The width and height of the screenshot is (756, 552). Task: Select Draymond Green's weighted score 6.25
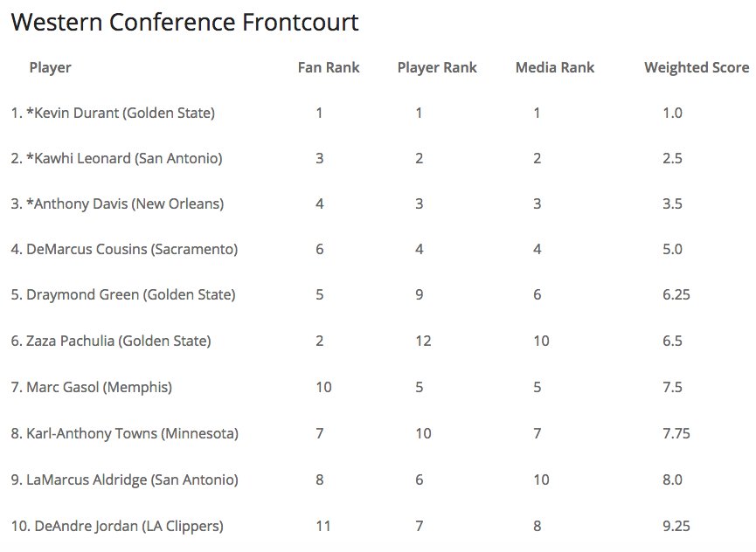click(x=676, y=295)
